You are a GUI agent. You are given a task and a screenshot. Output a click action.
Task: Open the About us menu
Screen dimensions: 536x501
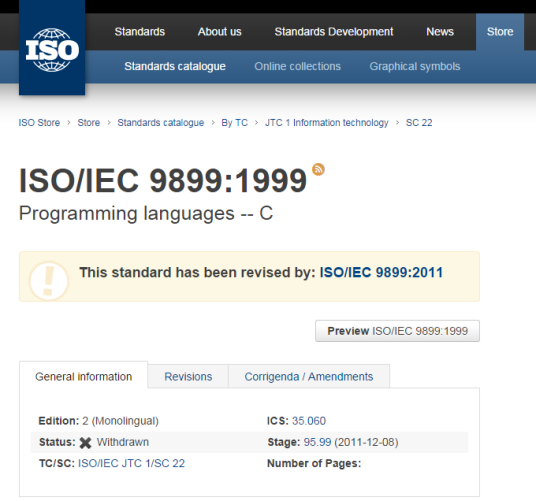(219, 32)
